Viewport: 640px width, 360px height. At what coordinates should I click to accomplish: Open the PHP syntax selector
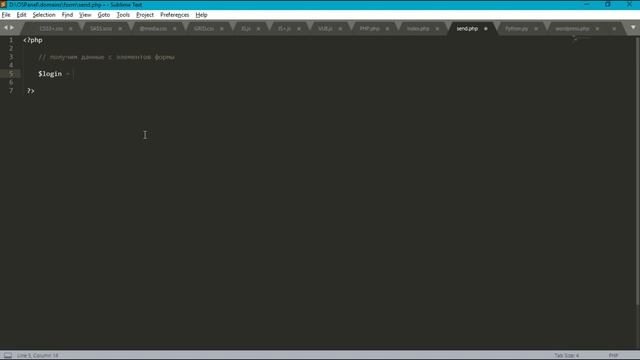(x=613, y=356)
